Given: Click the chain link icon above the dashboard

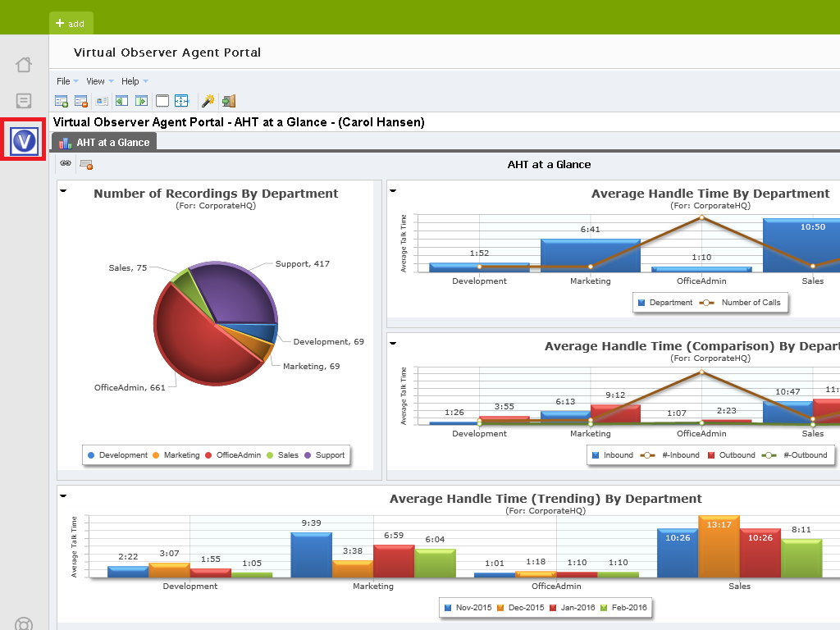Looking at the screenshot, I should pos(66,163).
